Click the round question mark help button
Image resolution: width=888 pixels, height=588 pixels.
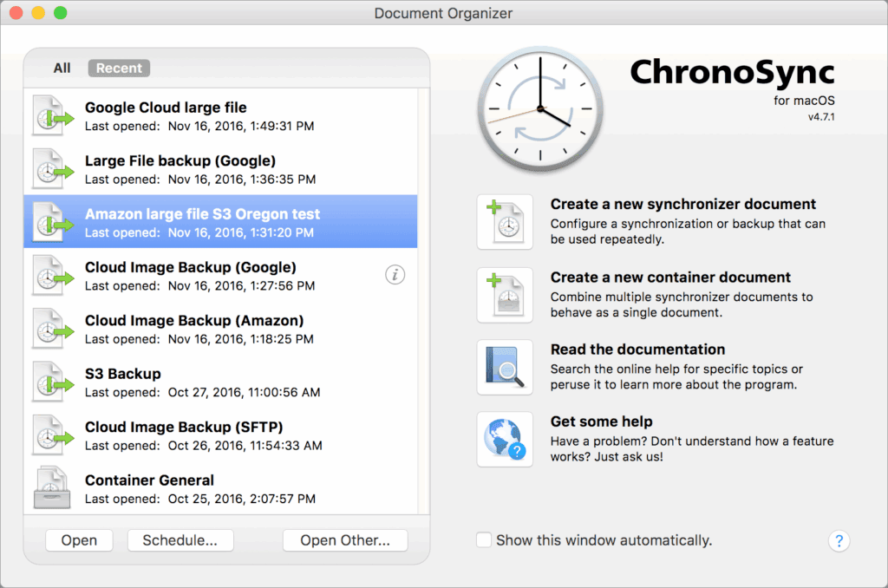(839, 541)
